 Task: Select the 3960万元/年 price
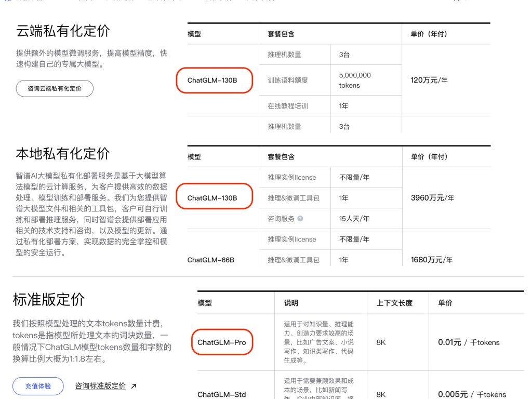(x=432, y=198)
